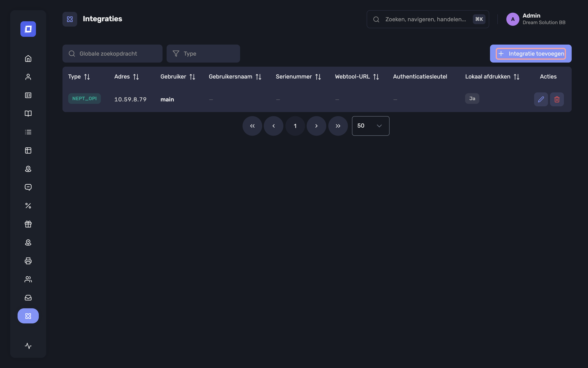
Task: Open the Admin account profile menu
Action: click(x=536, y=19)
